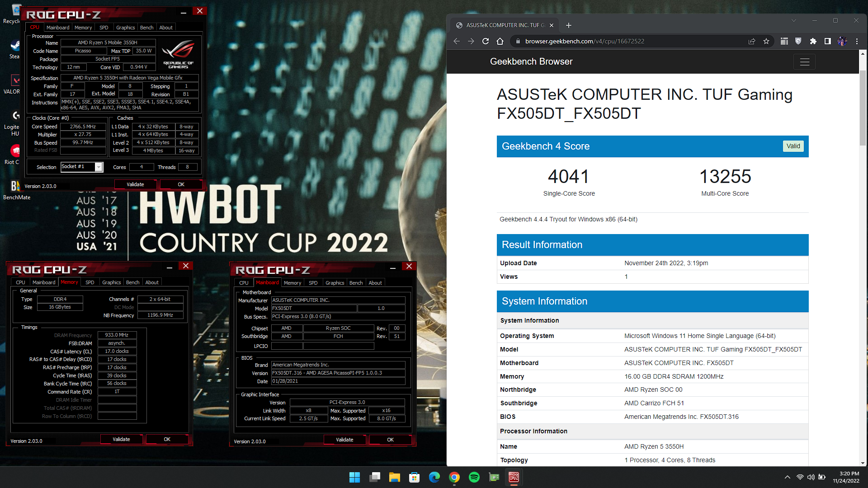
Task: Open Wi-Fi network tray icon
Action: (800, 477)
